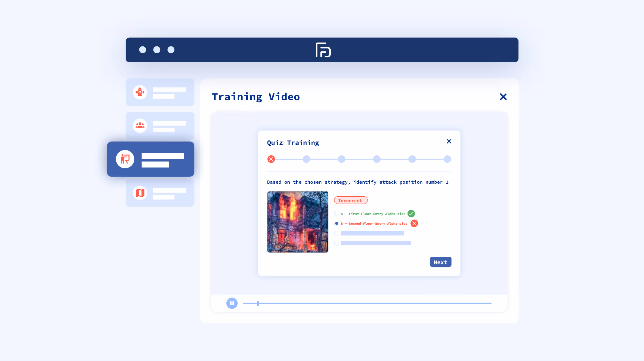Pause the training video
The height and width of the screenshot is (361, 644).
(x=232, y=303)
